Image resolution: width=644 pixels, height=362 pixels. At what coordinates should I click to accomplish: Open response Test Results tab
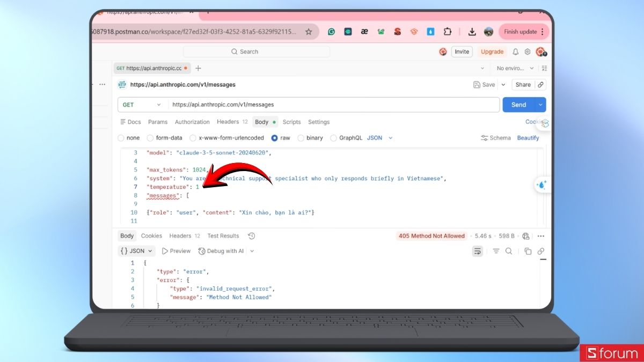[223, 236]
